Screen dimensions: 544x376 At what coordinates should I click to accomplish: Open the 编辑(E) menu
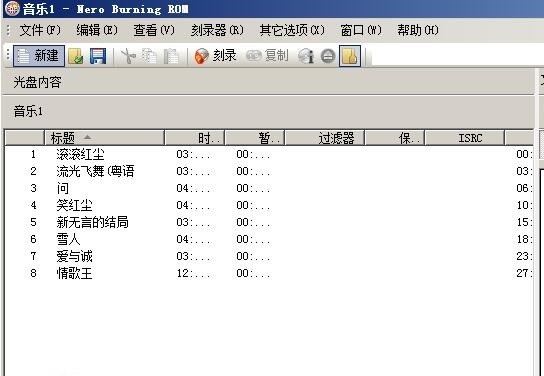97,30
